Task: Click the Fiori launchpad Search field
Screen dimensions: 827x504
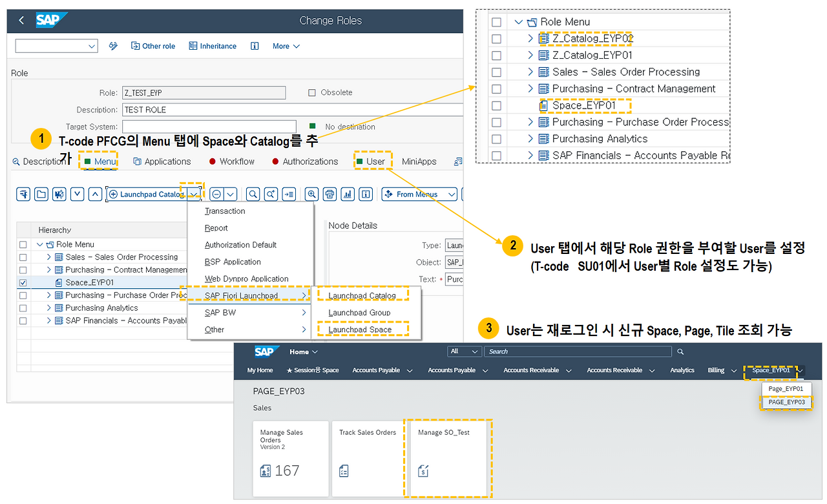Action: [580, 352]
